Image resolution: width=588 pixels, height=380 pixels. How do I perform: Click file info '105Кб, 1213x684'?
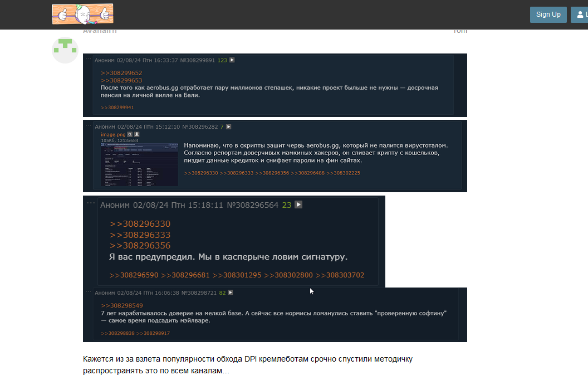[119, 140]
